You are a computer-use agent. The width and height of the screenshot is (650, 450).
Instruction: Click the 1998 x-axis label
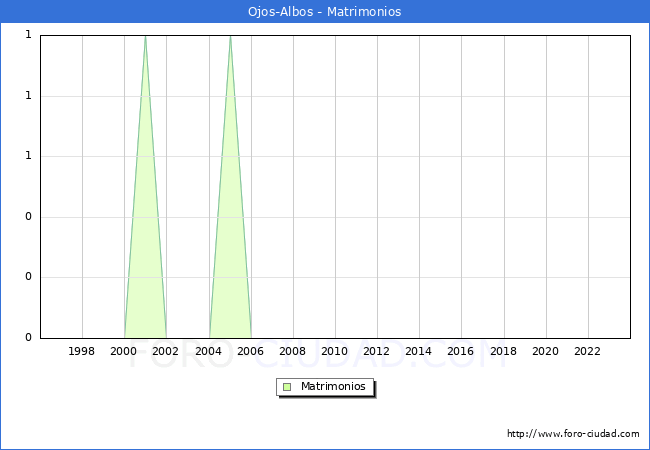click(82, 351)
